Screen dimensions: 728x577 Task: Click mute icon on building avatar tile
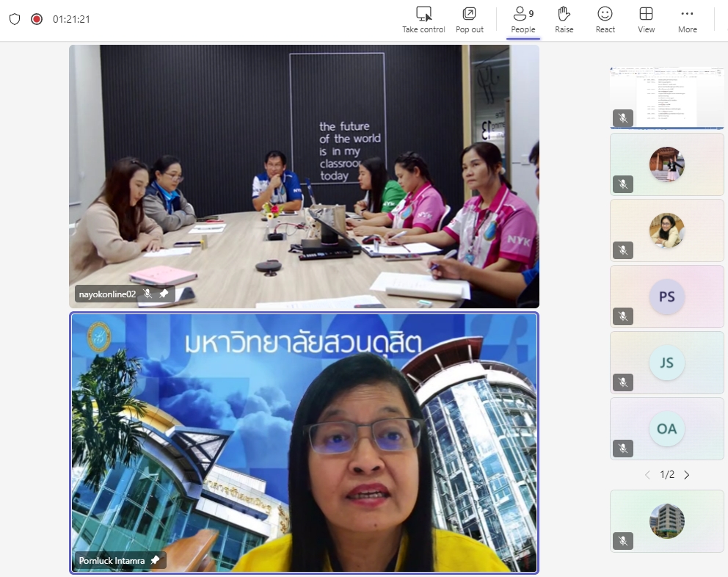(x=623, y=541)
